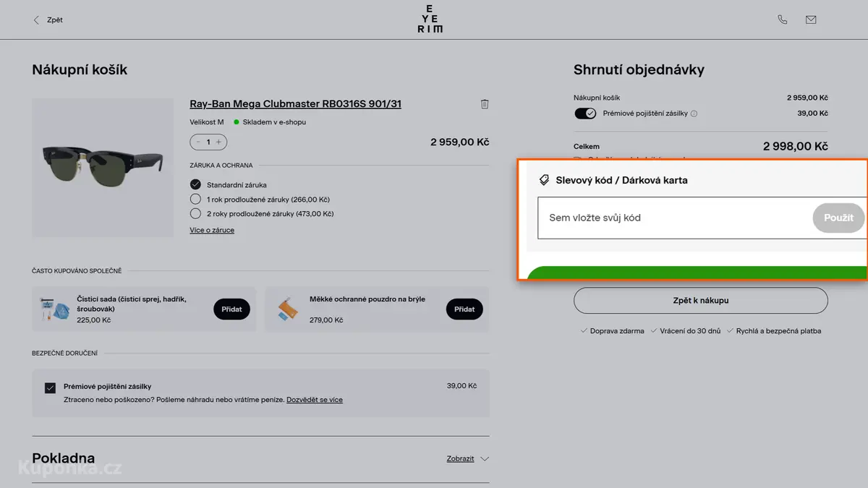Add Čisticí sada to cart

coord(231,309)
